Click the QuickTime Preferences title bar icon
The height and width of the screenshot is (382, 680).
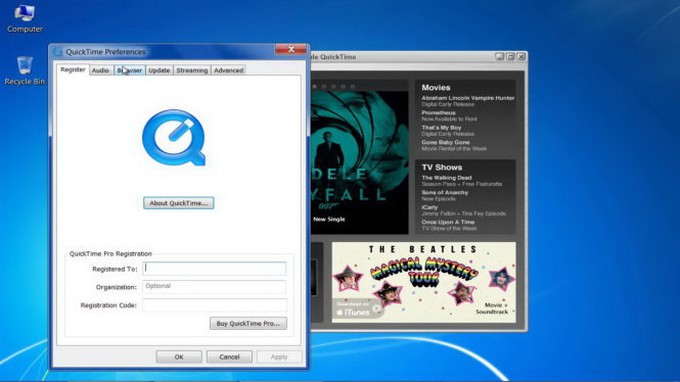point(58,52)
